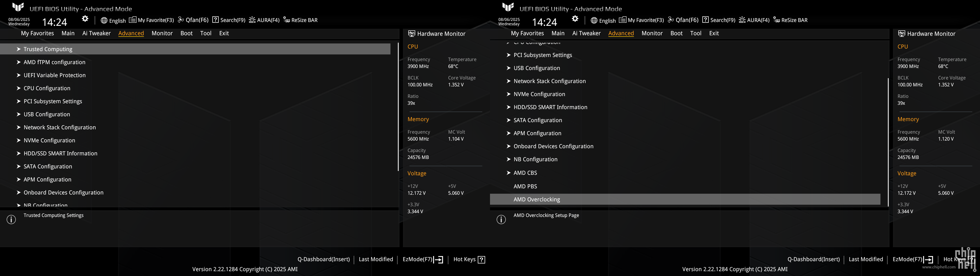
Task: Open Boot tab in left screen
Action: 186,33
